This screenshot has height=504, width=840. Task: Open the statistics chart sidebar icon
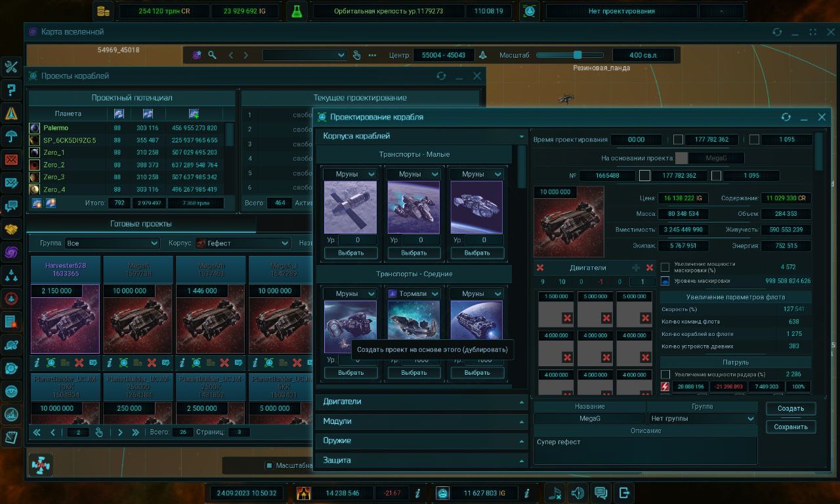11,415
